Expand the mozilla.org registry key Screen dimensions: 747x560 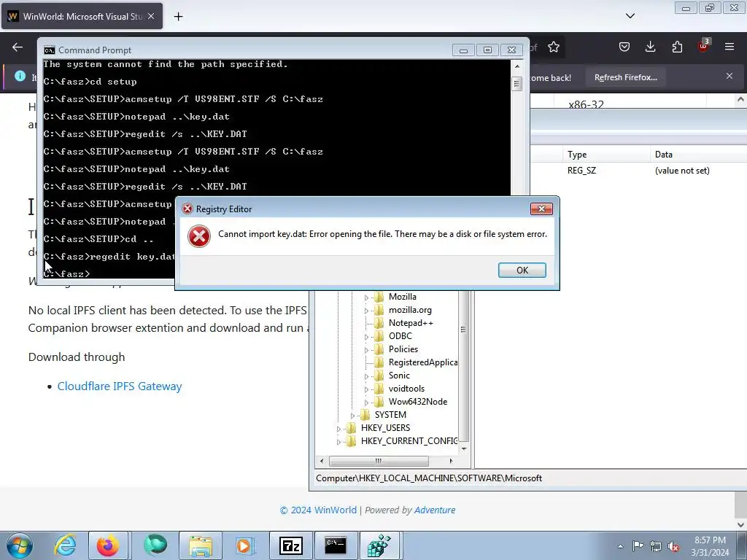(366, 311)
